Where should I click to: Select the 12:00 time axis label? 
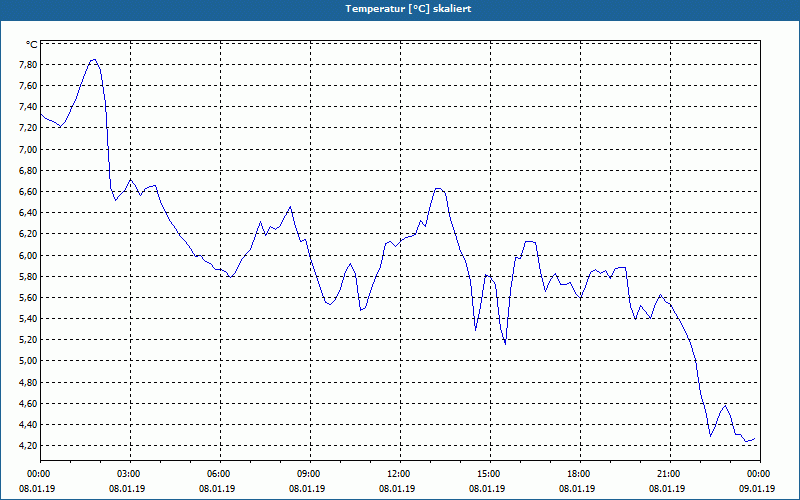click(x=397, y=474)
